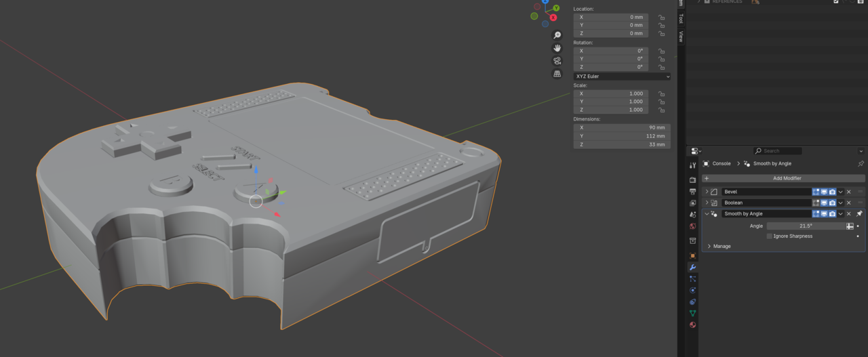Click the pin icon in properties breadcrumb
Viewport: 868px width, 357px height.
pos(861,163)
